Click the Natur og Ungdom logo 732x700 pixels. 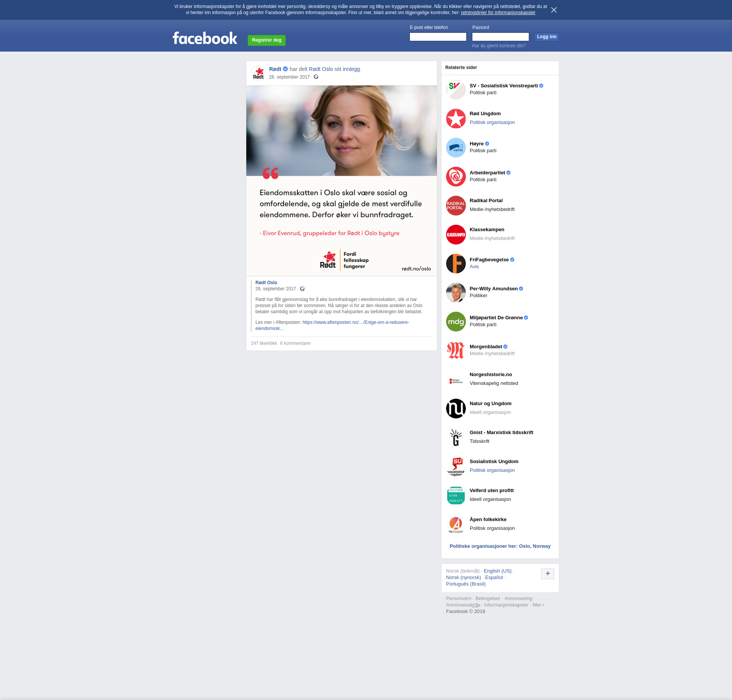456,409
